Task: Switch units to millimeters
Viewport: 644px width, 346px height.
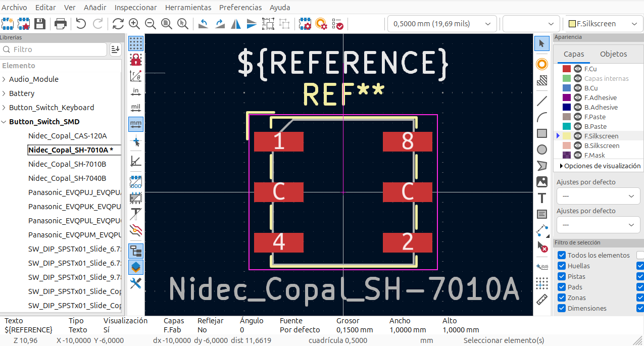Action: click(135, 124)
